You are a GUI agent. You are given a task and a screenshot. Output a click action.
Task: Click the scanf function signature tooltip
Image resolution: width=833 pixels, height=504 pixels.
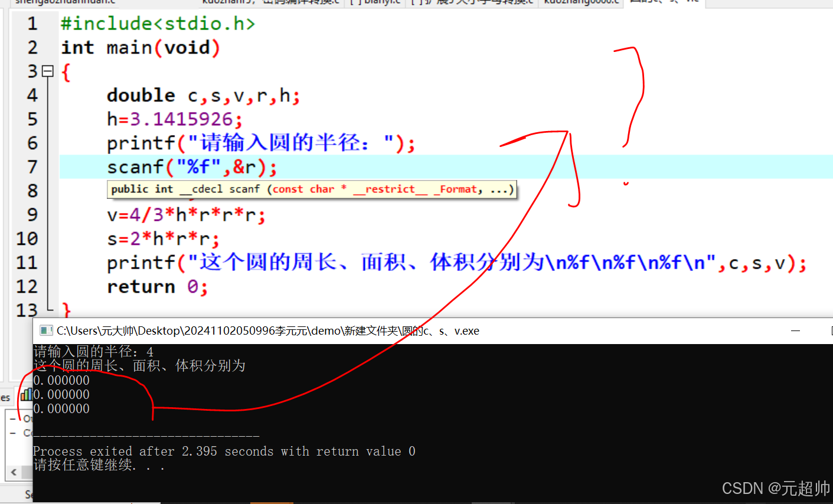pyautogui.click(x=312, y=189)
